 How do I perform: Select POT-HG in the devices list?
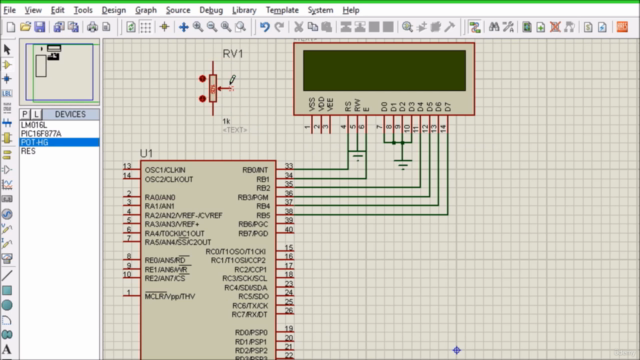click(59, 142)
